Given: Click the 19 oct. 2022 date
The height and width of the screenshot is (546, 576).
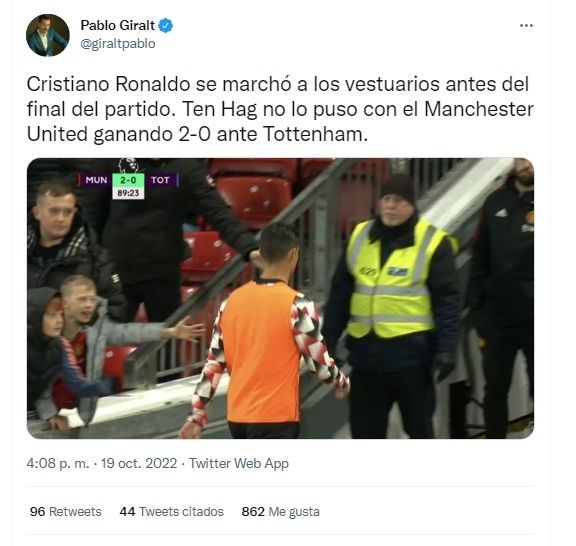Looking at the screenshot, I should click(139, 463).
